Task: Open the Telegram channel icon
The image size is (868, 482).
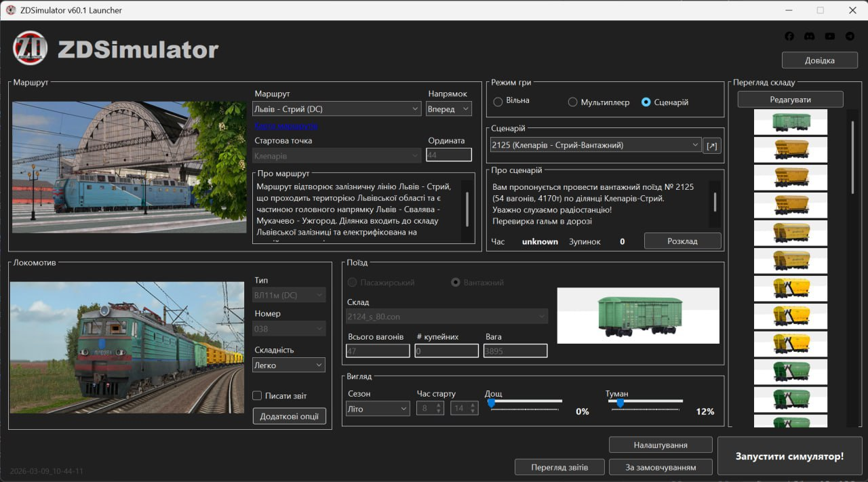Action: pyautogui.click(x=850, y=37)
